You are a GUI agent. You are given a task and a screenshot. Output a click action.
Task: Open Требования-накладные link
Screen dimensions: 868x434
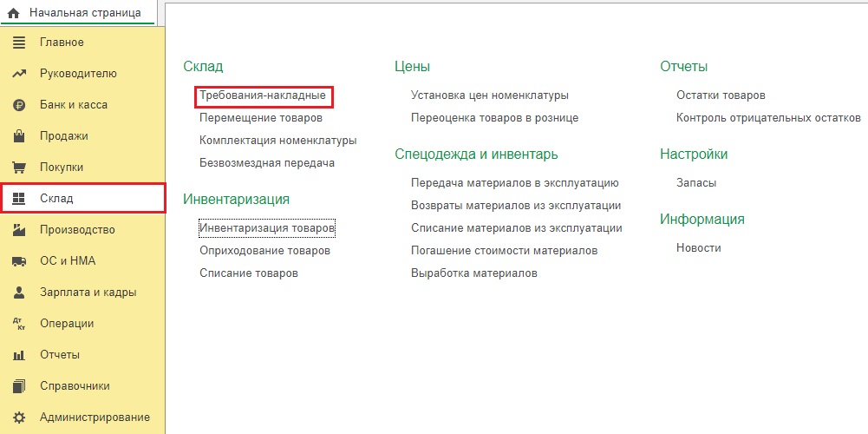pos(263,95)
